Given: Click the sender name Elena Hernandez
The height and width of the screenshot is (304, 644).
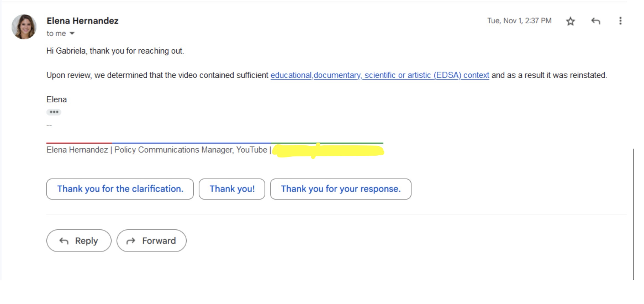Looking at the screenshot, I should (82, 21).
